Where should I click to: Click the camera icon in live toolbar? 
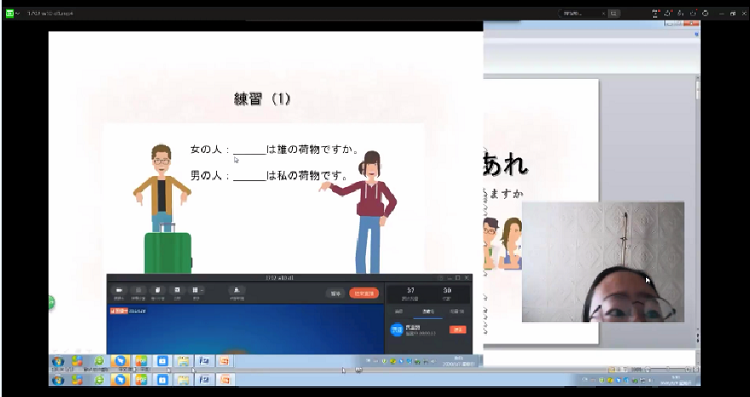tap(119, 290)
